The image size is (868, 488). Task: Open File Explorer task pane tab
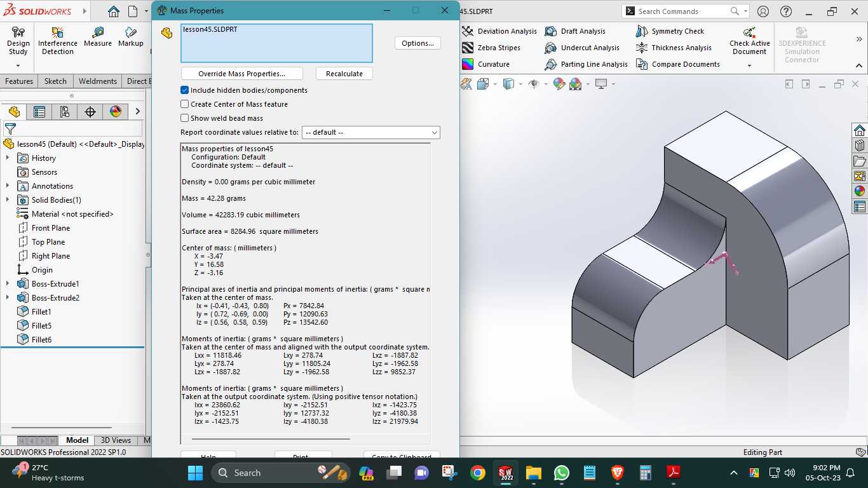(x=860, y=161)
